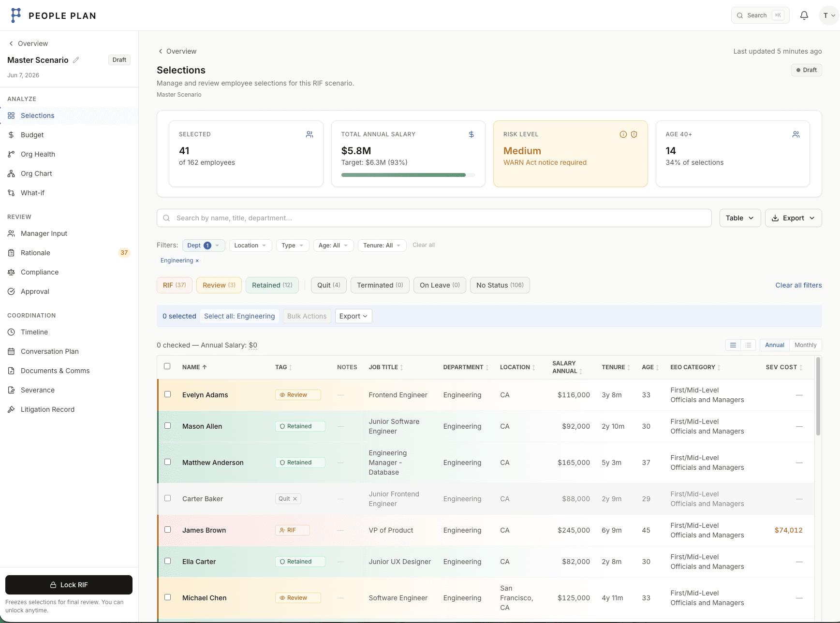The height and width of the screenshot is (623, 840).
Task: Focus the search by name, title, department field
Action: tap(434, 218)
